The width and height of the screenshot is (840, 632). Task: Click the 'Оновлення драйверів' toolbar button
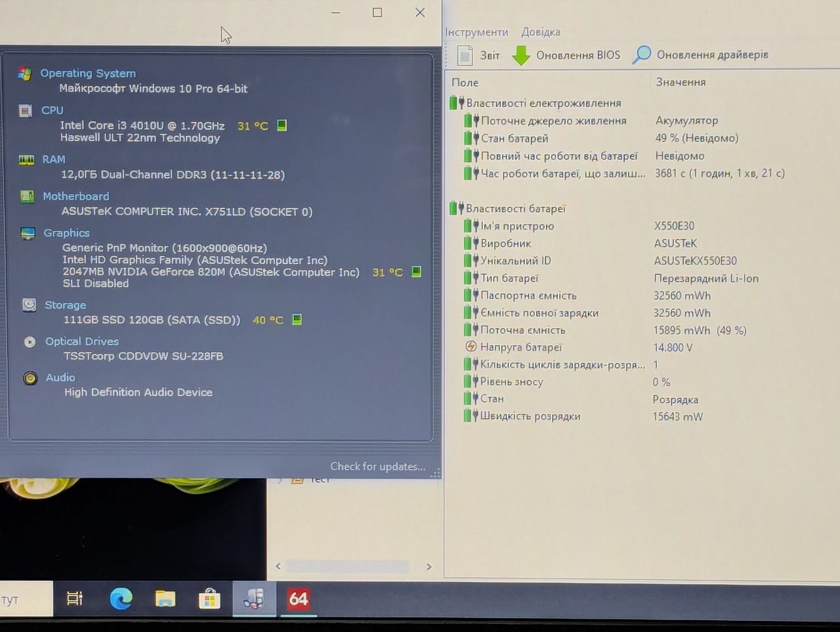click(700, 55)
